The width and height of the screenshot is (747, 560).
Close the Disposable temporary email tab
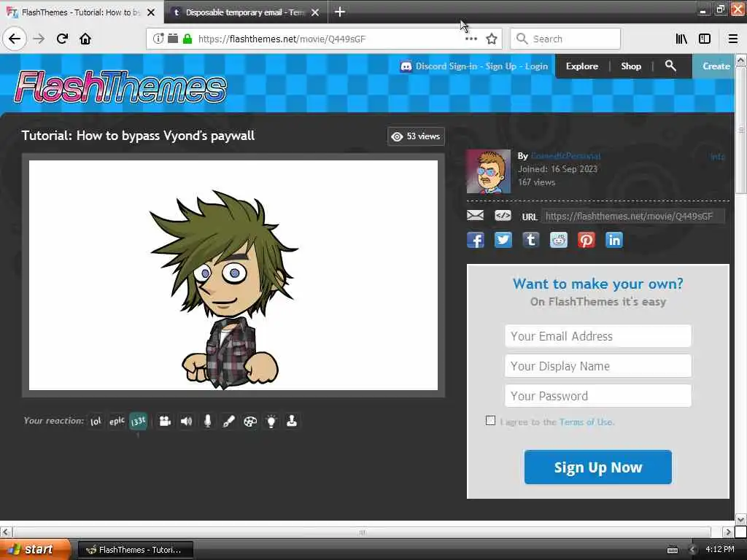(315, 12)
